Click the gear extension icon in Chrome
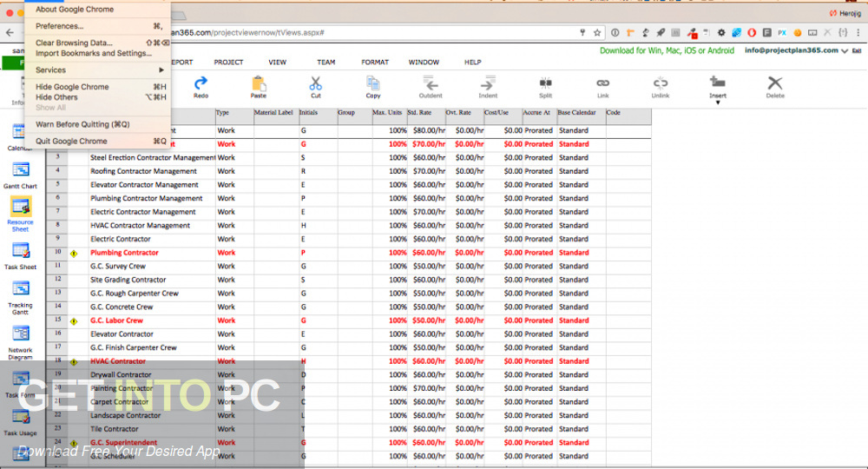This screenshot has height=469, width=868. tap(720, 33)
